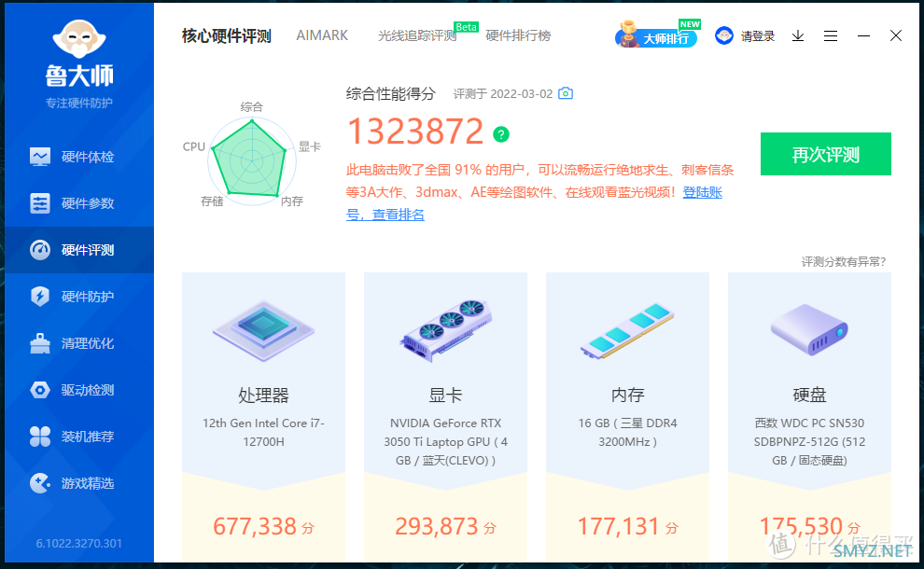Open 硬件参数 hardware parameters icon
Screen dimensions: 924x569
[40, 203]
